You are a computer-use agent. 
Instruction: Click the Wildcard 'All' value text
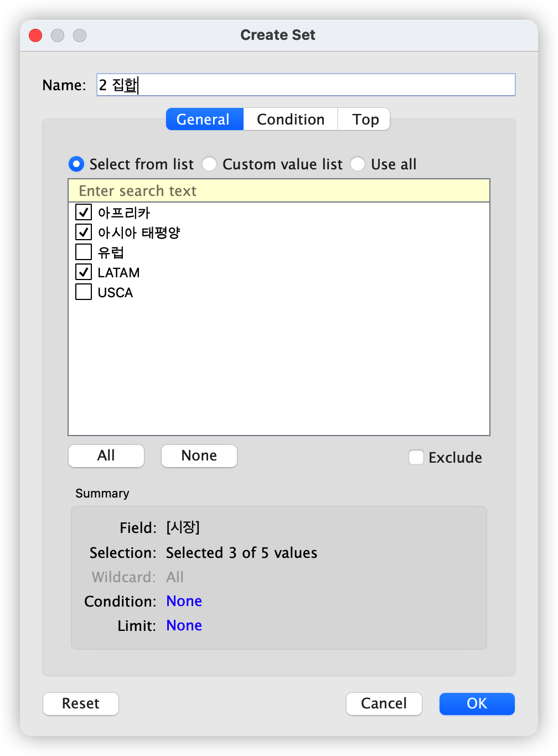pos(175,577)
